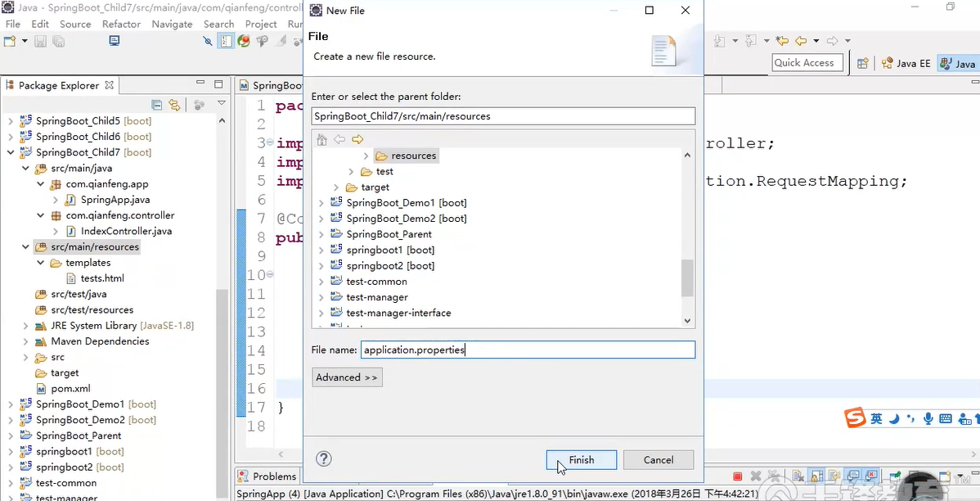This screenshot has height=501, width=980.
Task: Collapse SpringBoot_Child7 project in Package Explorer
Action: tap(11, 152)
